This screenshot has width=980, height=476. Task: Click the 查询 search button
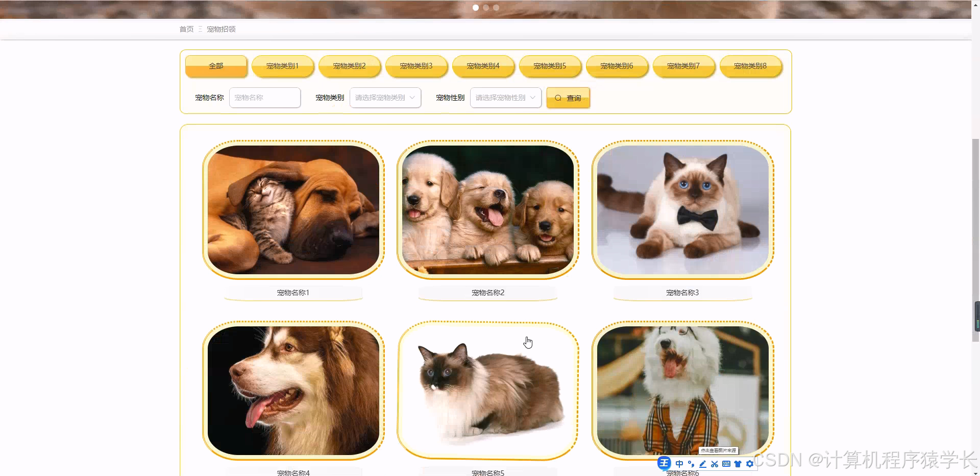click(568, 98)
